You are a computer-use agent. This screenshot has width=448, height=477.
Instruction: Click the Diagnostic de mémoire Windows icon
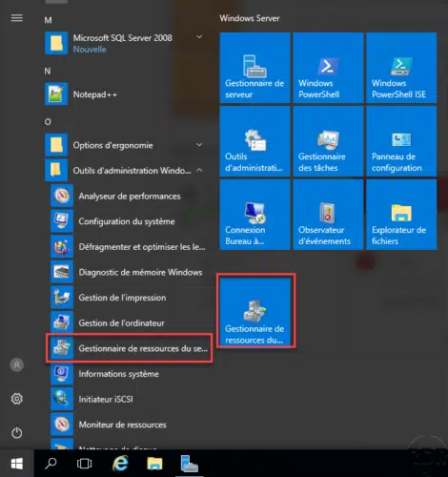pos(62,272)
